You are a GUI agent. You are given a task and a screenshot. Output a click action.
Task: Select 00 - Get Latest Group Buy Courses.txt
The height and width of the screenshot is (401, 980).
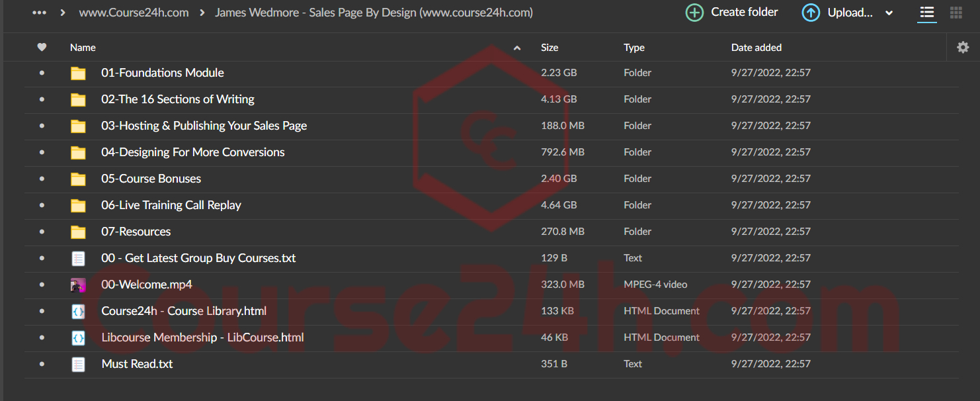[x=198, y=258]
